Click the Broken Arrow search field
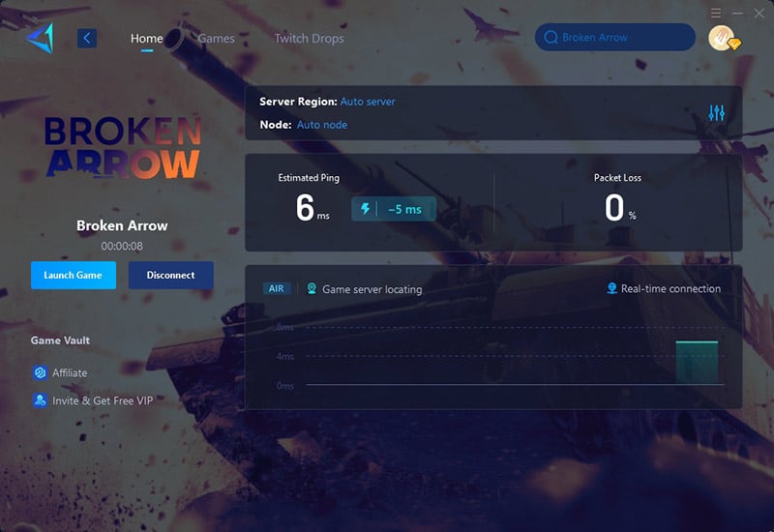774x532 pixels. click(x=615, y=37)
